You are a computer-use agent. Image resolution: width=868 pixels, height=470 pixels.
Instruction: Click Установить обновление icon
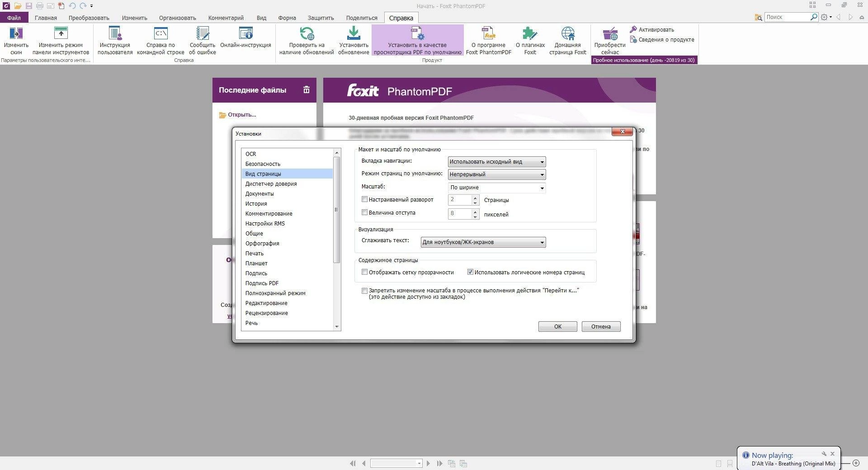coord(354,33)
